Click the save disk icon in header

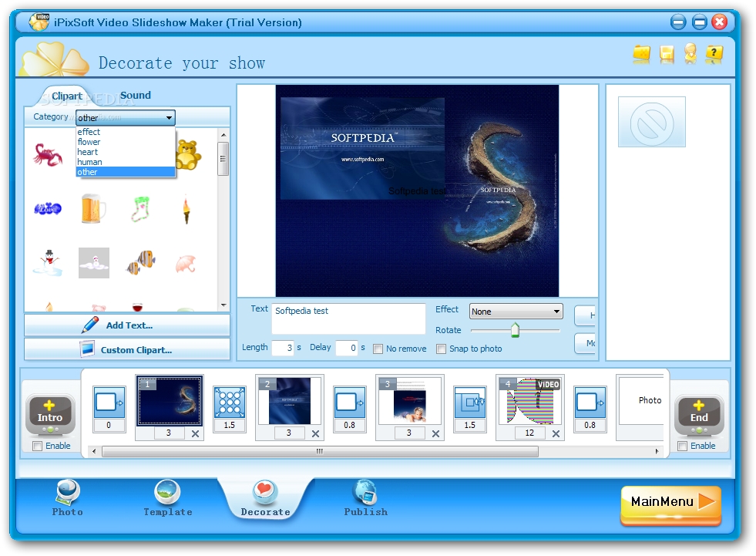tap(667, 54)
